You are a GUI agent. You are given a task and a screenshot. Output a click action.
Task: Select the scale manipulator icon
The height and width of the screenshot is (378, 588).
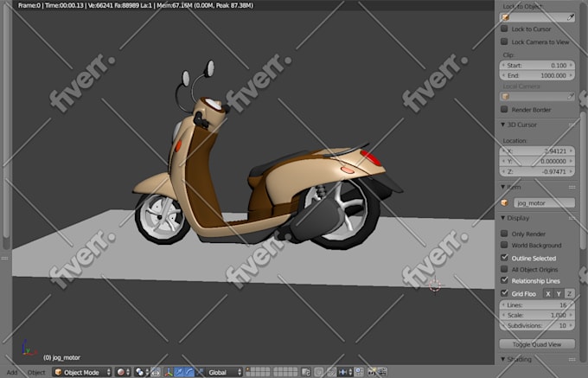pyautogui.click(x=200, y=372)
